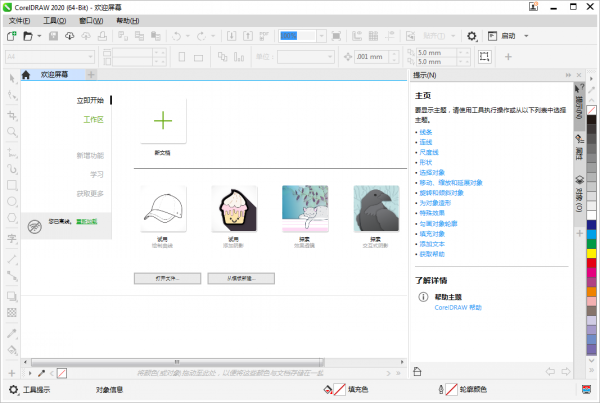Select the Text tool in the toolbox
The width and height of the screenshot is (600, 403).
tap(12, 238)
